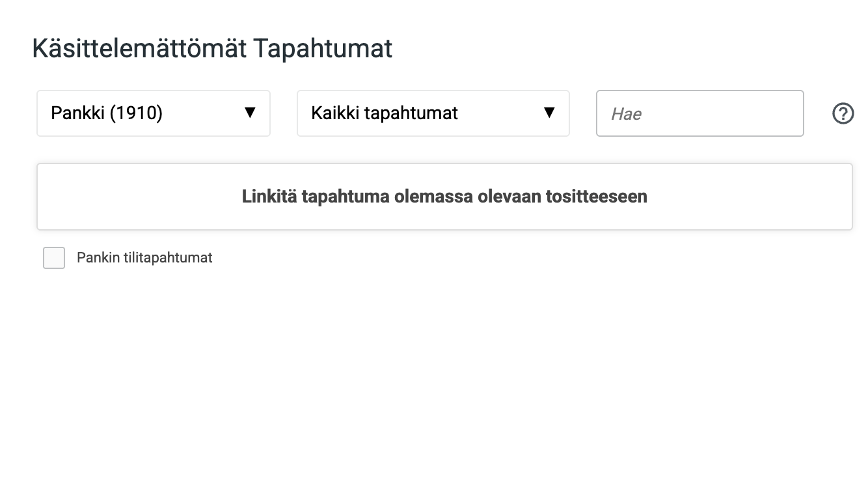Open the Pankki (1910) account dropdown

153,113
